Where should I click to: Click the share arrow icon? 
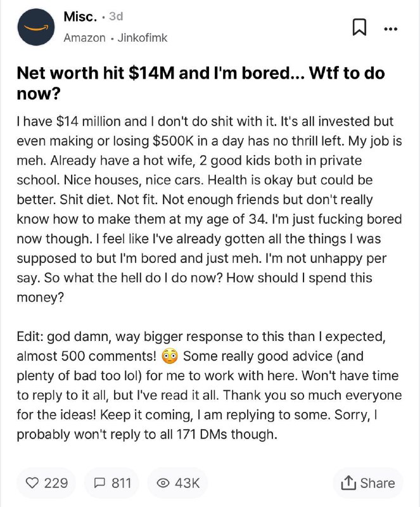(348, 483)
